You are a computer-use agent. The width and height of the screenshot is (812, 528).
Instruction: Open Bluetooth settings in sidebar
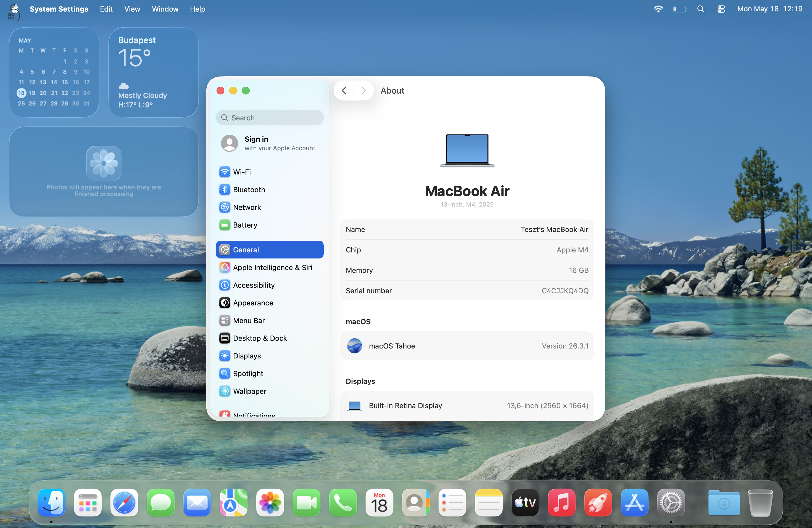[270, 190]
